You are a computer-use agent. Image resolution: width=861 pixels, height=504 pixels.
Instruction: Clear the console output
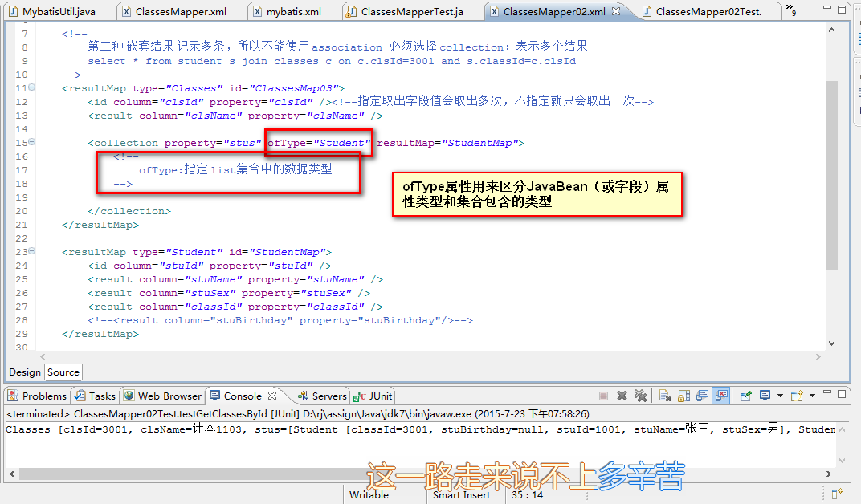[666, 396]
